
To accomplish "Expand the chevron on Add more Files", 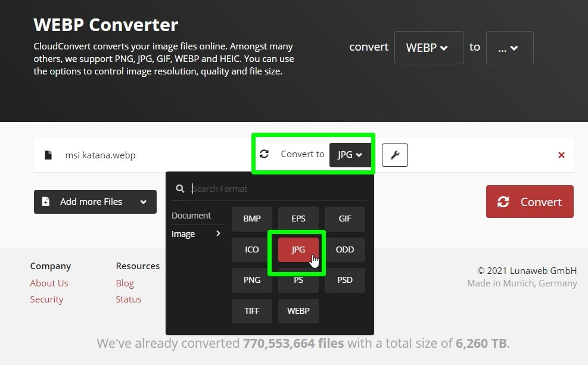I will point(144,201).
